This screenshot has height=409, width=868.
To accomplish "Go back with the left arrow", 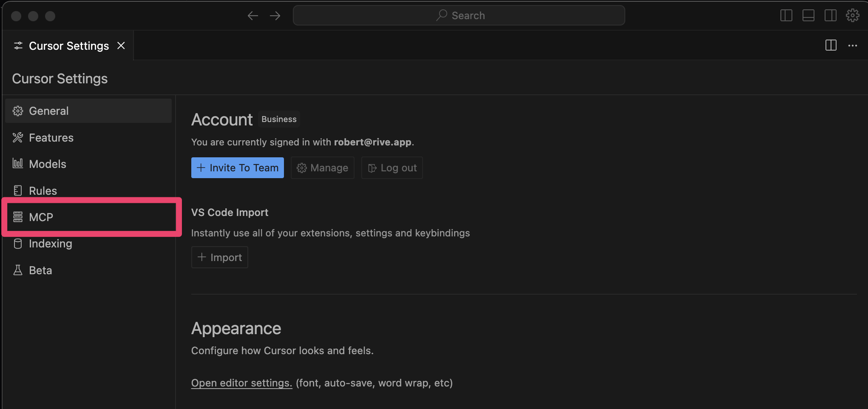I will pyautogui.click(x=253, y=16).
